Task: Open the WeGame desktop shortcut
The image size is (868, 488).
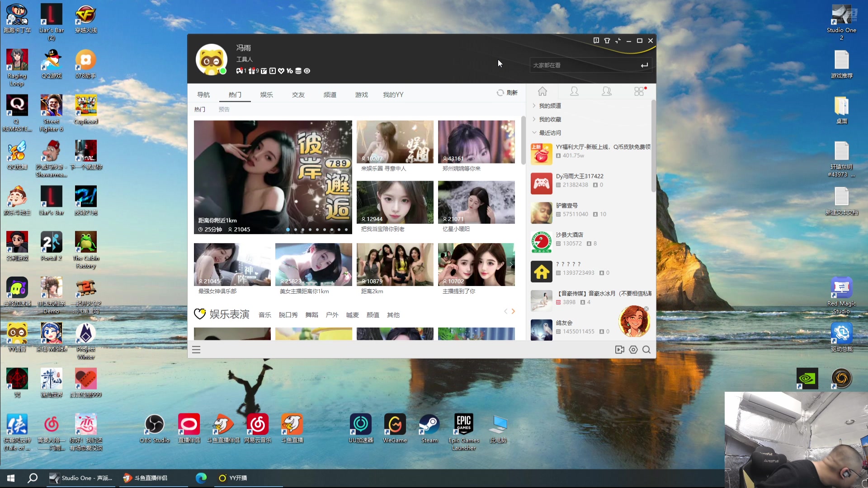Action: (395, 429)
